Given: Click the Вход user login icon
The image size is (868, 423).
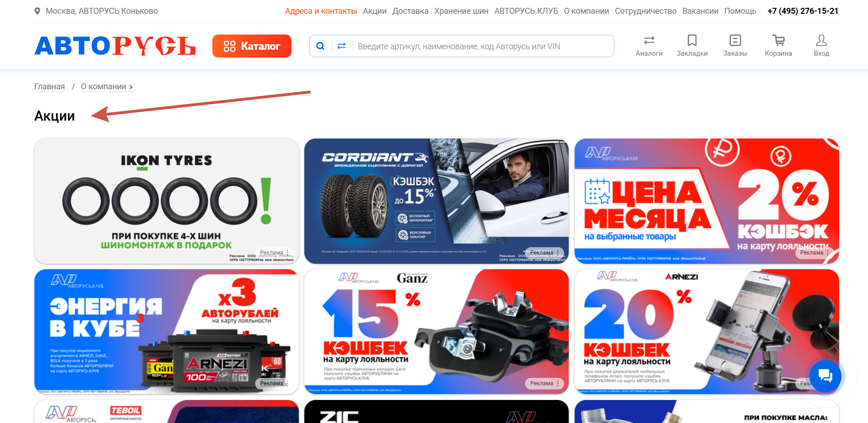Looking at the screenshot, I should pyautogui.click(x=822, y=41).
